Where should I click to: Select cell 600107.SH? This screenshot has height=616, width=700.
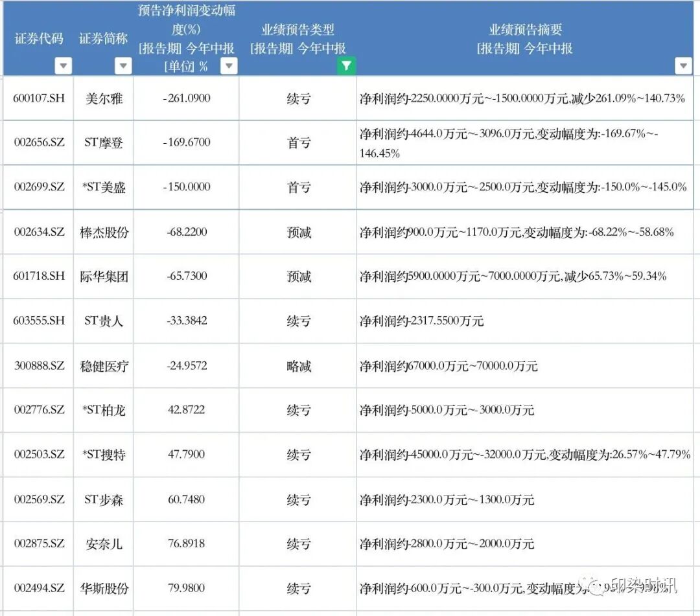(38, 98)
